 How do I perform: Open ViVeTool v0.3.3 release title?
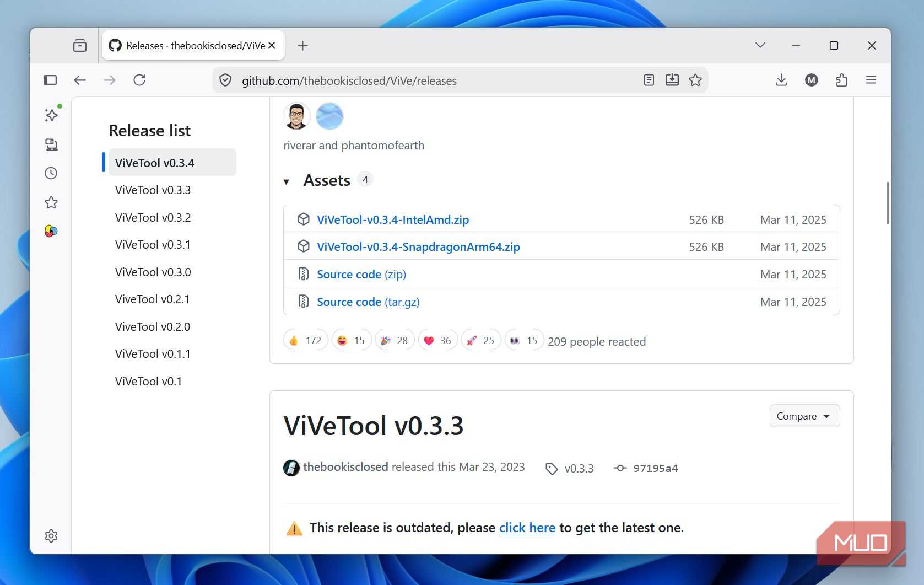pyautogui.click(x=373, y=426)
